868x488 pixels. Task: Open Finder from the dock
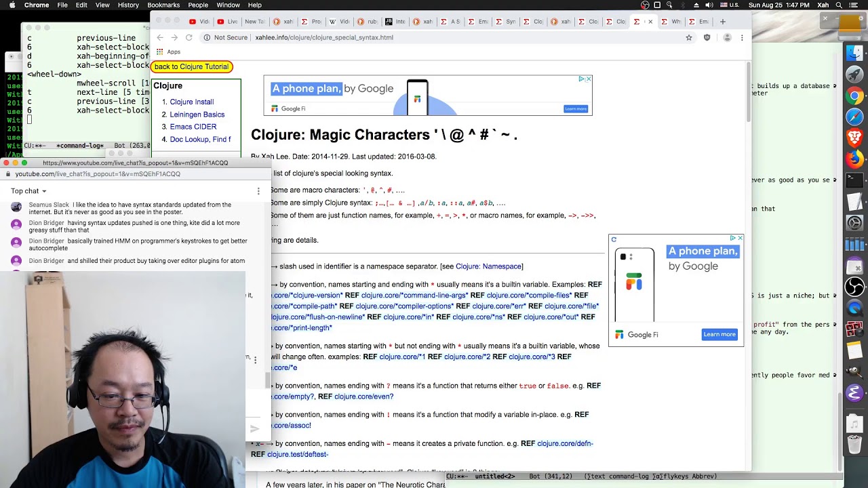(854, 54)
